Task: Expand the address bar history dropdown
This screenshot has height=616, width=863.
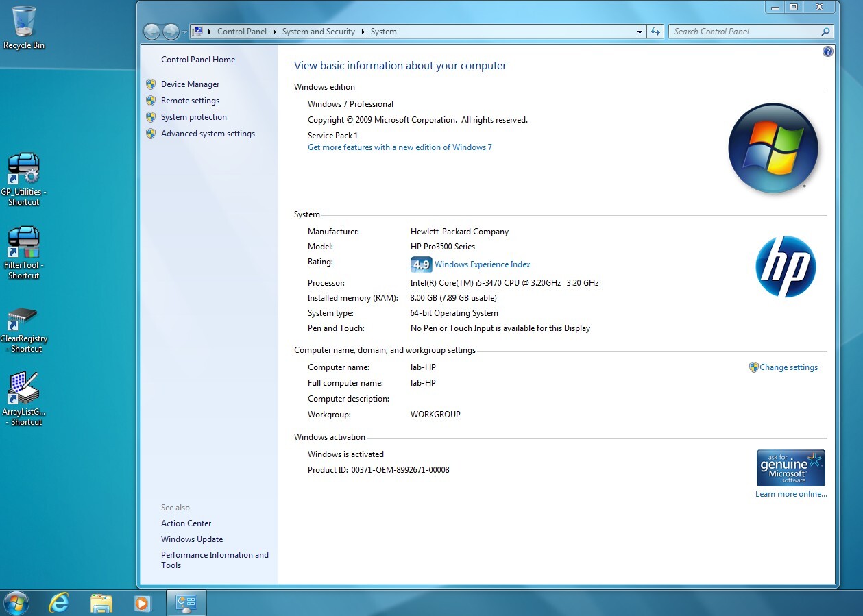Action: (640, 32)
